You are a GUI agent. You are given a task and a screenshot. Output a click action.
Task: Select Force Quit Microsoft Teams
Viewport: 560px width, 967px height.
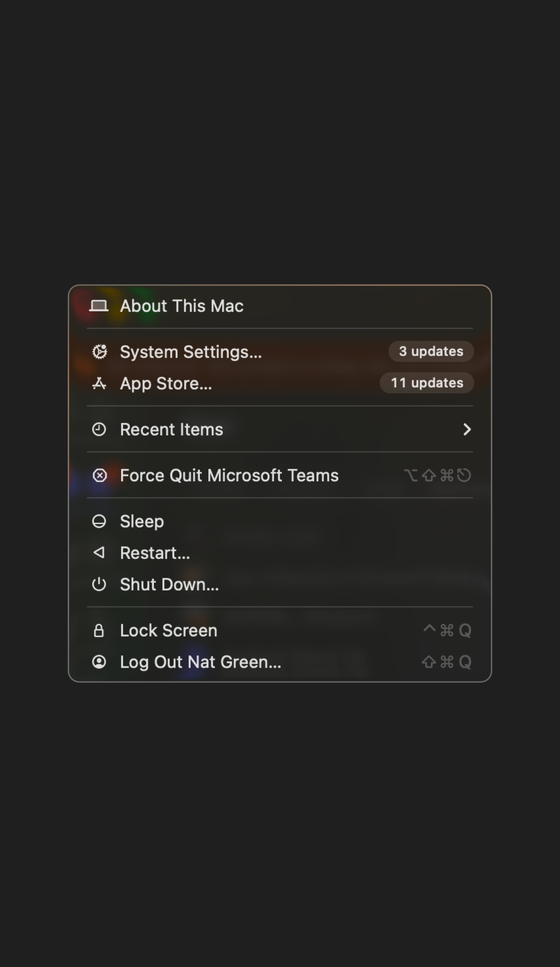[229, 475]
